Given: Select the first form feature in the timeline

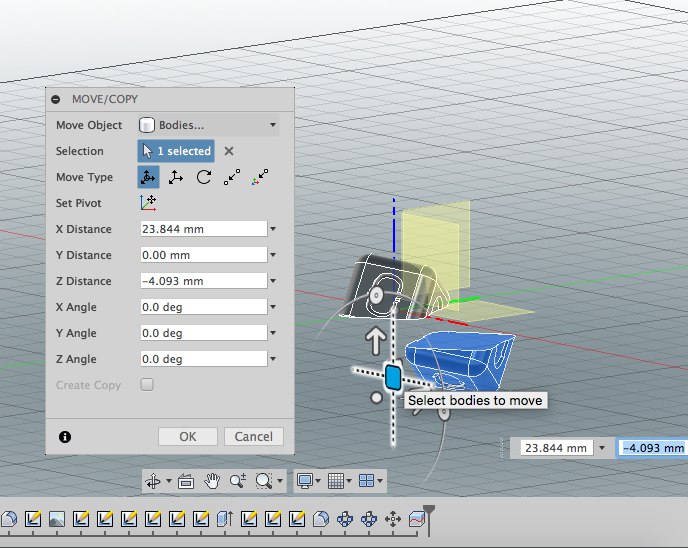Looking at the screenshot, I should pyautogui.click(x=345, y=519).
